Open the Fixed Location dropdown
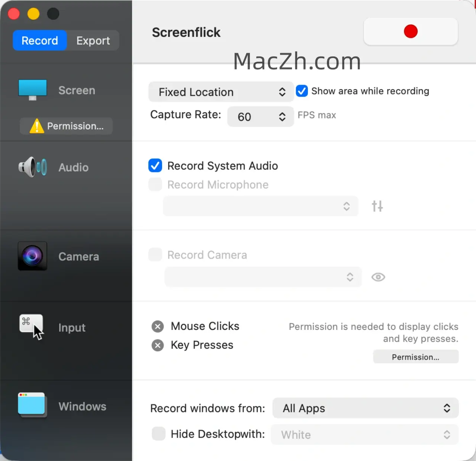Image resolution: width=476 pixels, height=461 pixels. point(221,92)
